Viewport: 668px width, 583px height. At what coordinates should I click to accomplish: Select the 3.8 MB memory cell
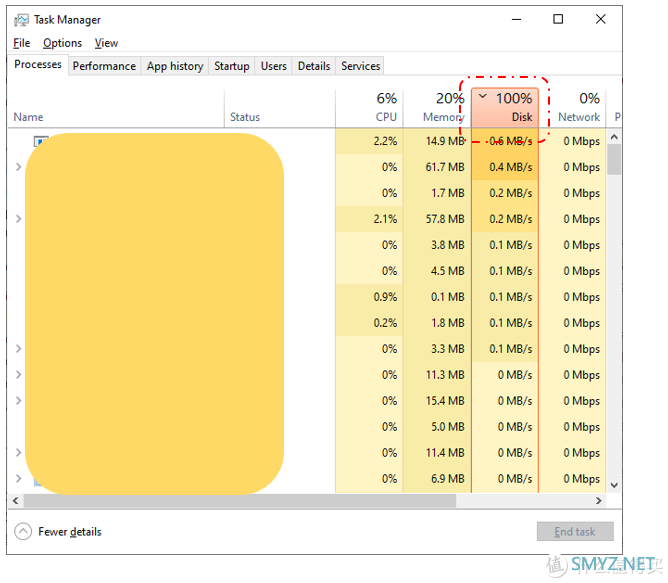click(x=437, y=245)
